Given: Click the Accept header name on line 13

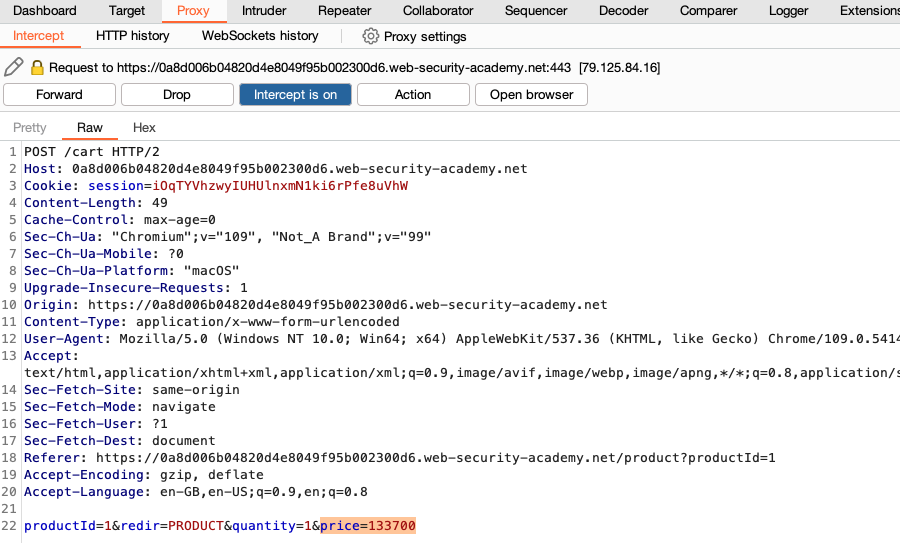Looking at the screenshot, I should click(51, 356).
